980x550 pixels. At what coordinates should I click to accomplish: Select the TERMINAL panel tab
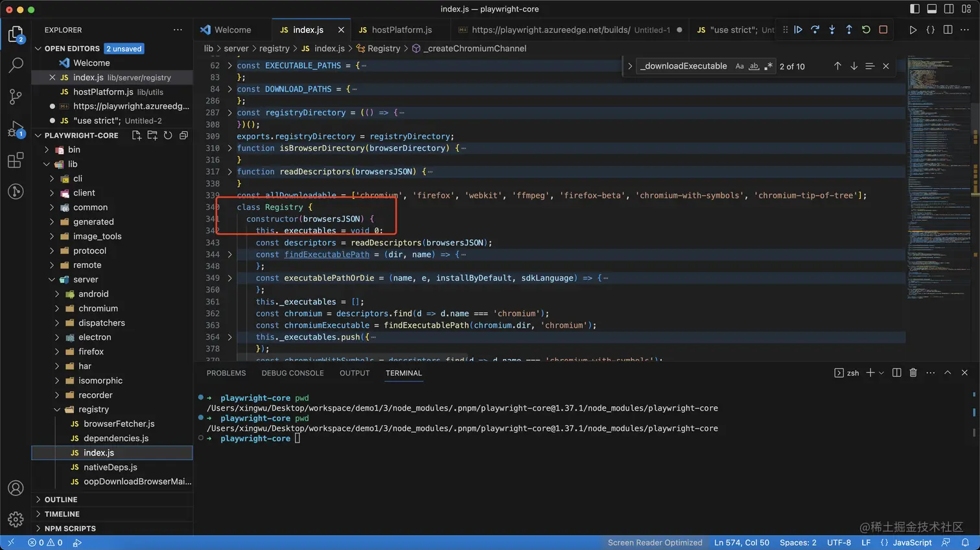tap(404, 373)
